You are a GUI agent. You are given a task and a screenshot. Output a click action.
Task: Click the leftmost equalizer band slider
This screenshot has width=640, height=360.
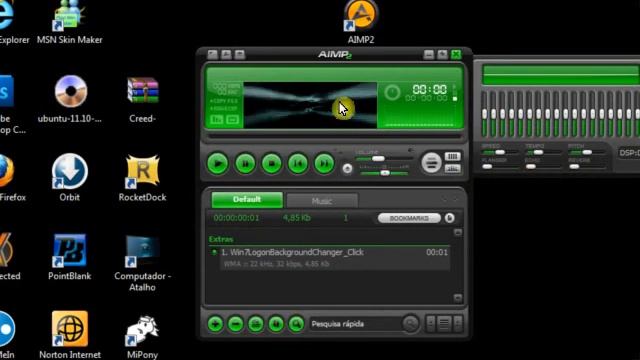484,114
